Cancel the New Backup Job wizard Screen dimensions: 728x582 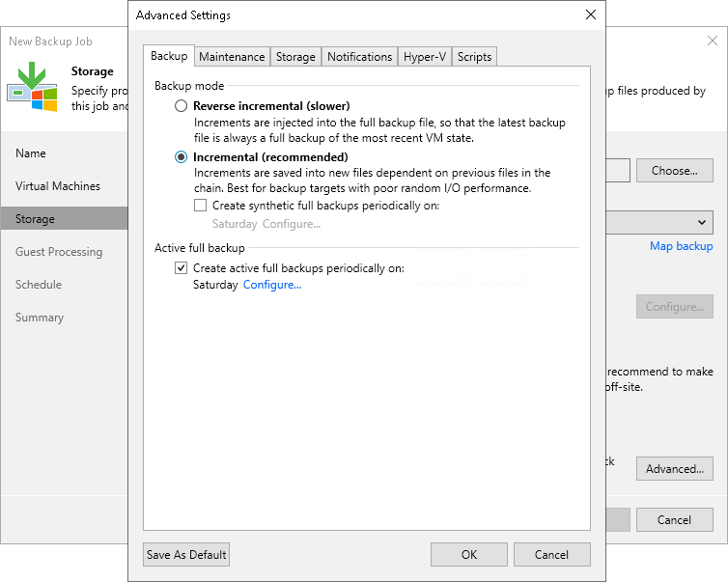click(x=675, y=520)
